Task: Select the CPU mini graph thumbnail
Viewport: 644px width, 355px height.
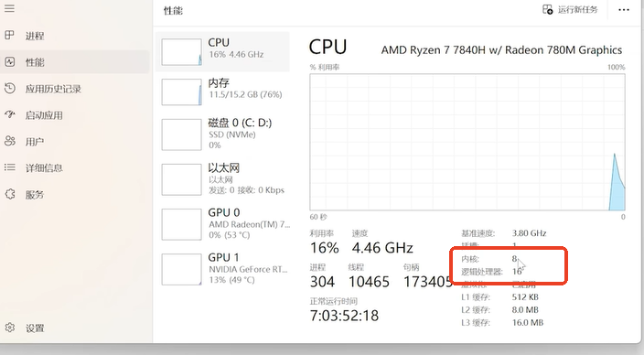Action: pyautogui.click(x=181, y=52)
